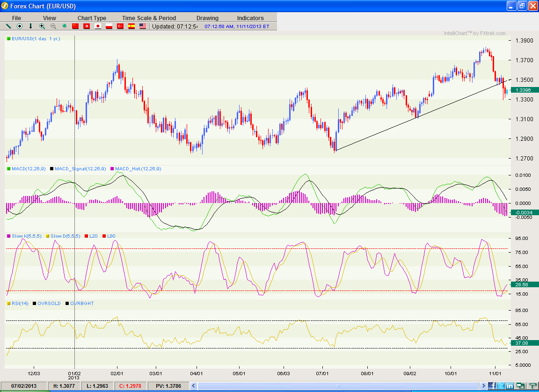Open the Drawing menu

tap(207, 18)
